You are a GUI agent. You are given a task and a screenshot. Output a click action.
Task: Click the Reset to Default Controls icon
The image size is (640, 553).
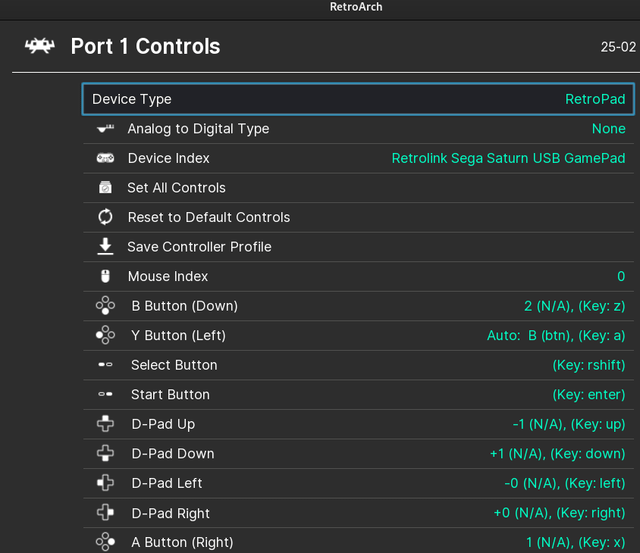105,217
